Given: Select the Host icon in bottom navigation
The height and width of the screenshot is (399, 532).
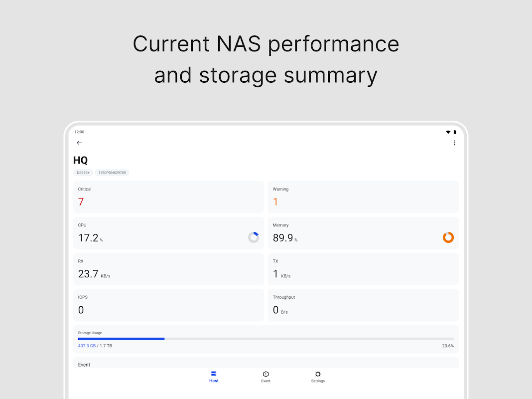Looking at the screenshot, I should point(214,374).
